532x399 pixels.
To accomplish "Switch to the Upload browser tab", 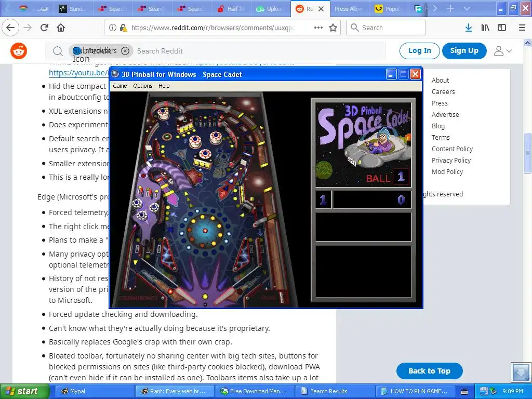I will [x=270, y=9].
